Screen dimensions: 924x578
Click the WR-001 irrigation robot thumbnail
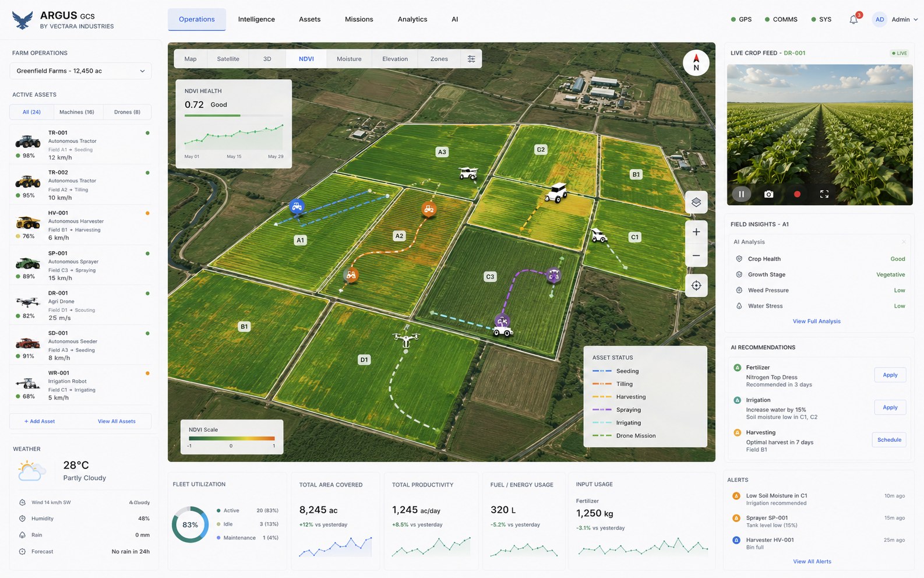coord(27,383)
